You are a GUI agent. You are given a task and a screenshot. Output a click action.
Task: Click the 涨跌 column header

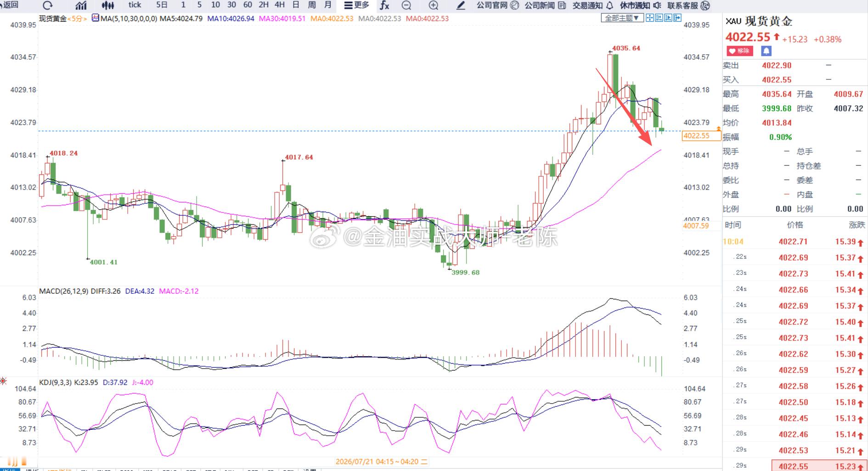(x=857, y=225)
